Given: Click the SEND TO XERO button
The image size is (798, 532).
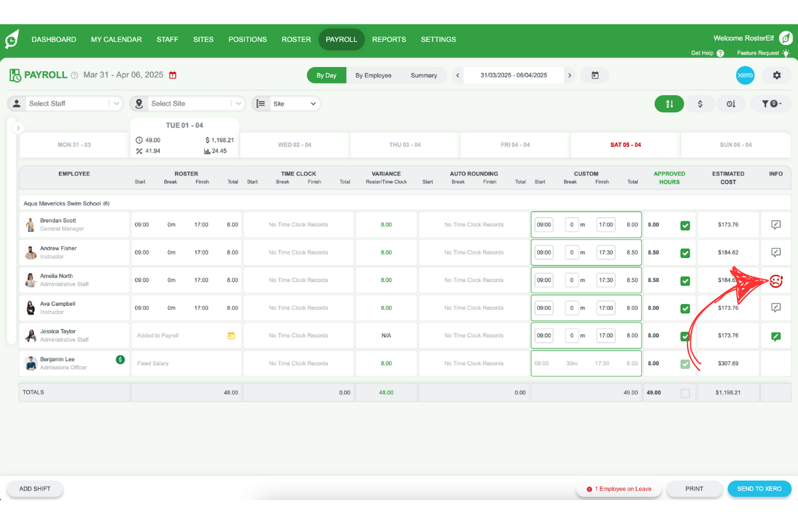Looking at the screenshot, I should (759, 488).
